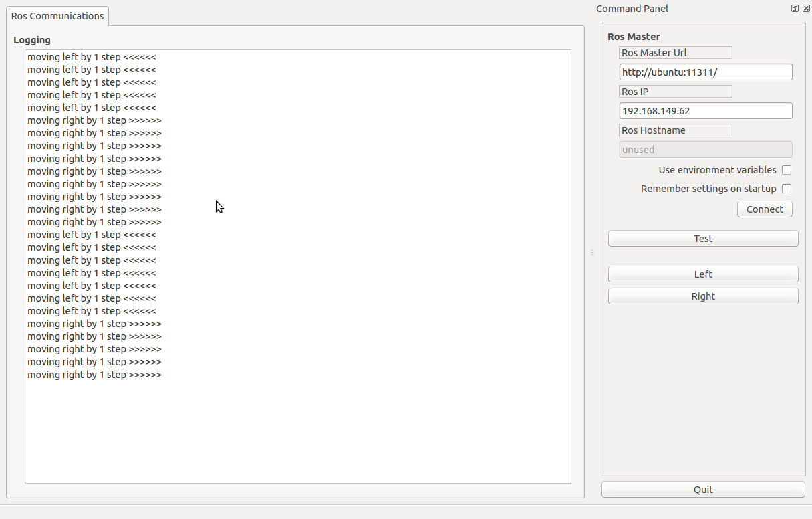
Task: Close the Command Panel dock
Action: coord(806,9)
